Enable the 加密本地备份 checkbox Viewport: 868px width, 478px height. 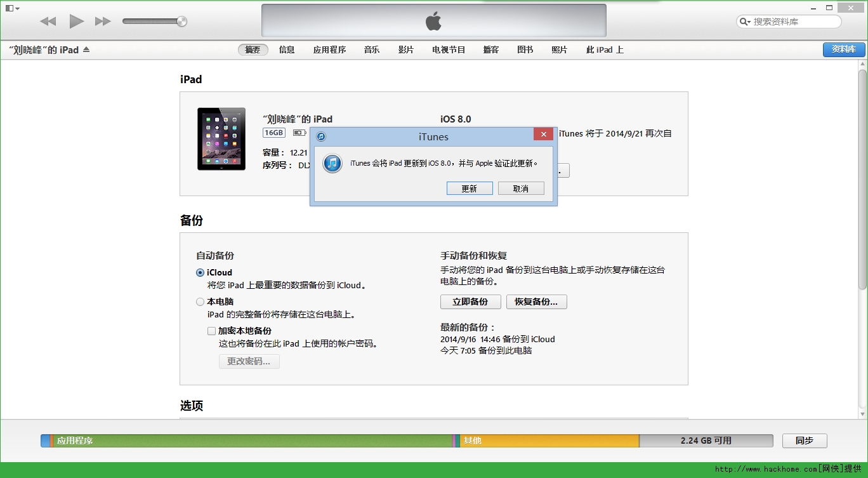pyautogui.click(x=212, y=331)
